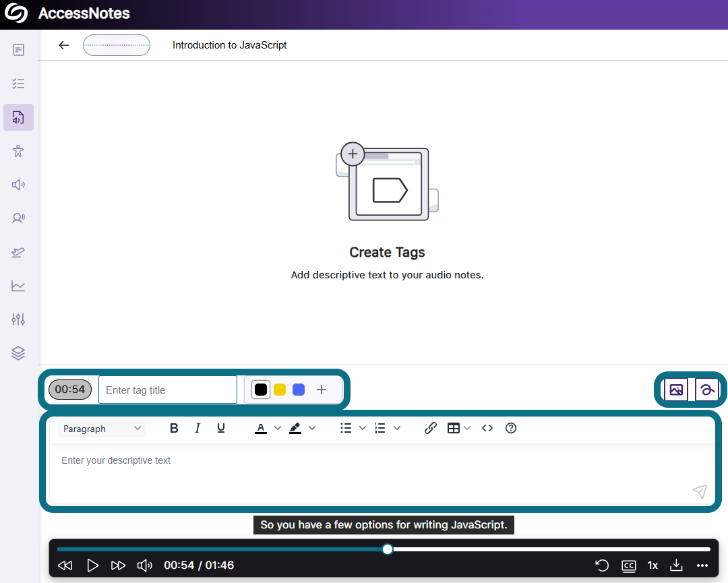Send the descriptive text with paper plane
This screenshot has height=583, width=728.
click(700, 491)
